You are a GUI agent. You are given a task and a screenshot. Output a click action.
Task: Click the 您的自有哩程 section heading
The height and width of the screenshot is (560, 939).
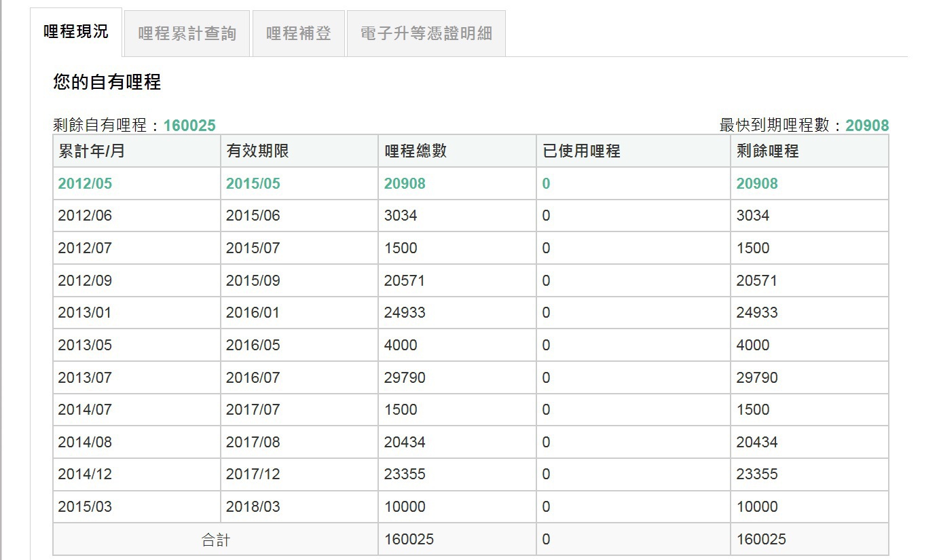[x=107, y=83]
